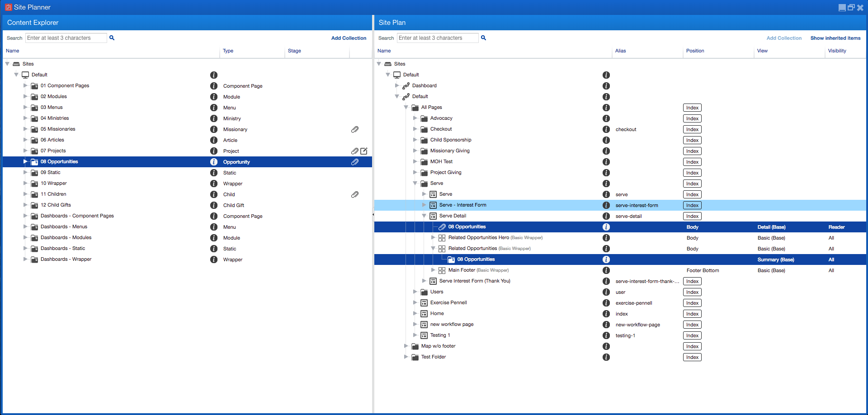Expand 01 Component Pages folder
This screenshot has height=415, width=868.
pos(25,85)
